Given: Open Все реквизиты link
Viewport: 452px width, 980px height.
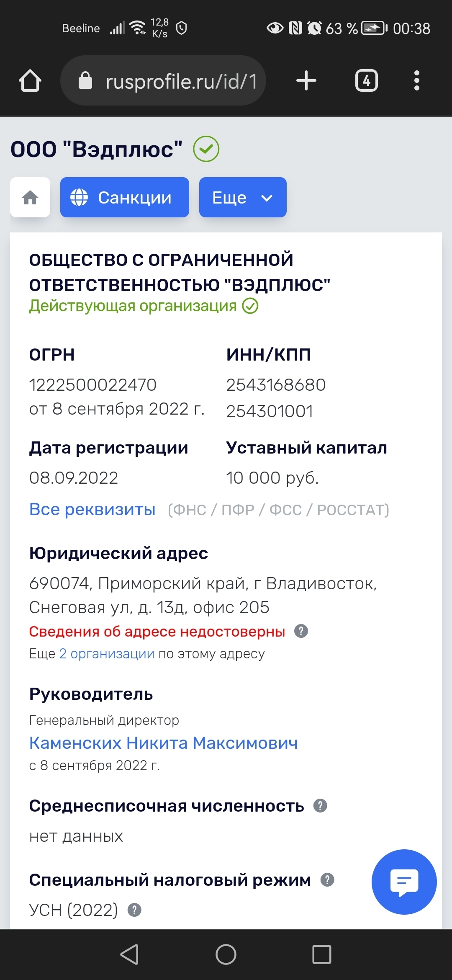Looking at the screenshot, I should (x=92, y=510).
